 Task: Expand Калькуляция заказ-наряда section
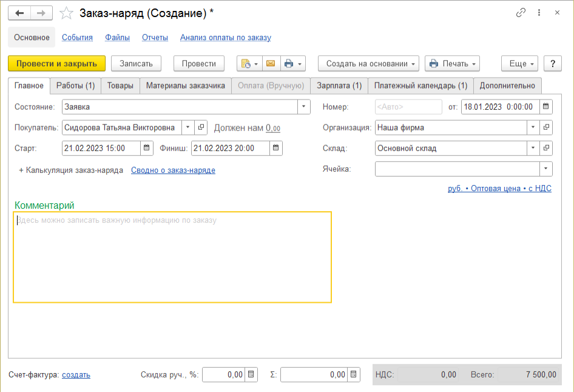71,171
